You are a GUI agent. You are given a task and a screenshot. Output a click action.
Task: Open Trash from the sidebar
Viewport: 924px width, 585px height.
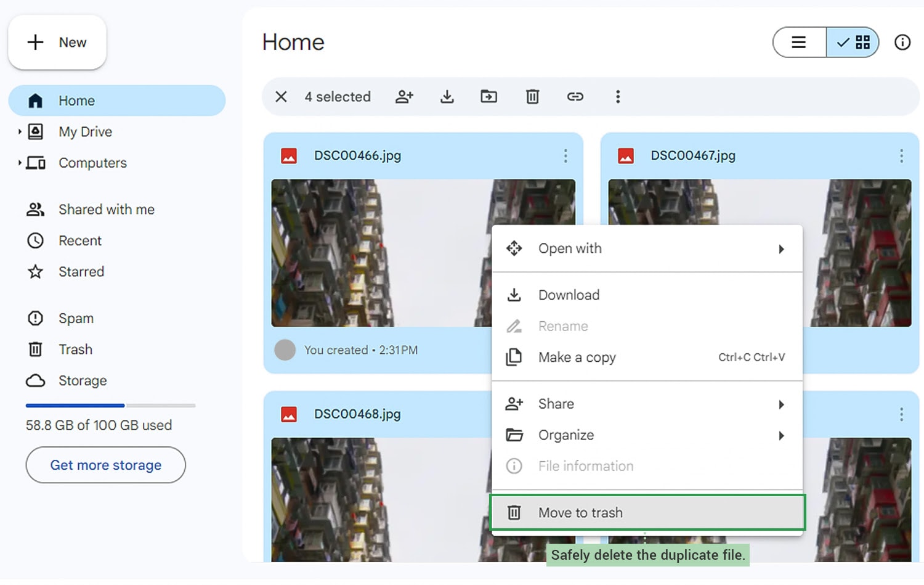[x=75, y=349]
